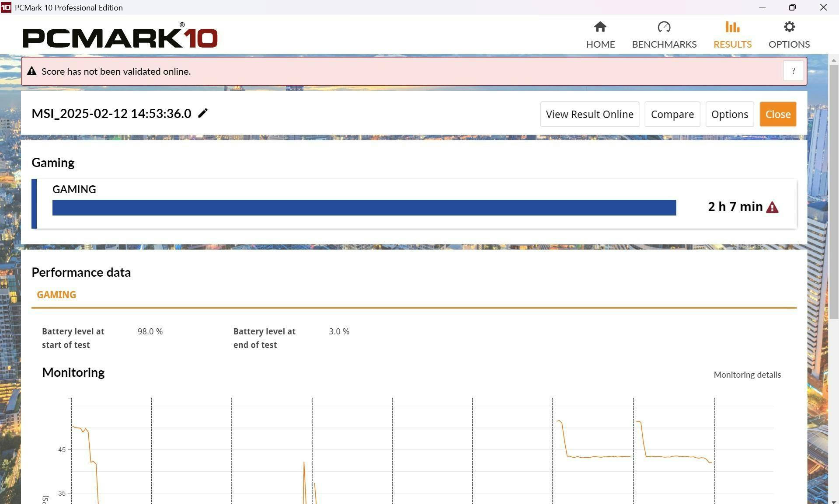This screenshot has height=504, width=839.
Task: Click the blue GAMING battery life bar
Action: tap(364, 208)
